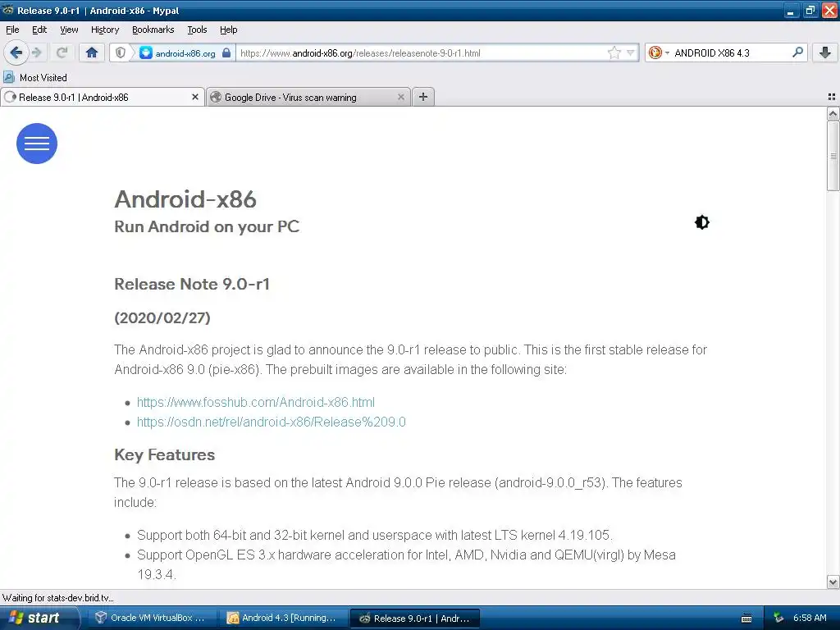This screenshot has width=840, height=630.
Task: Click the 6:58 AM system clock
Action: (810, 618)
